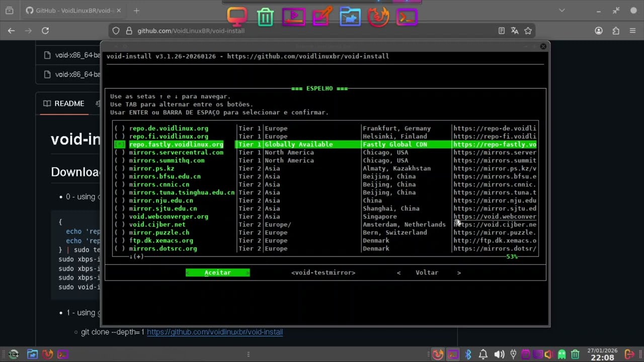Switch to the GitHub VoidLinuxBR browser tab

[73, 11]
